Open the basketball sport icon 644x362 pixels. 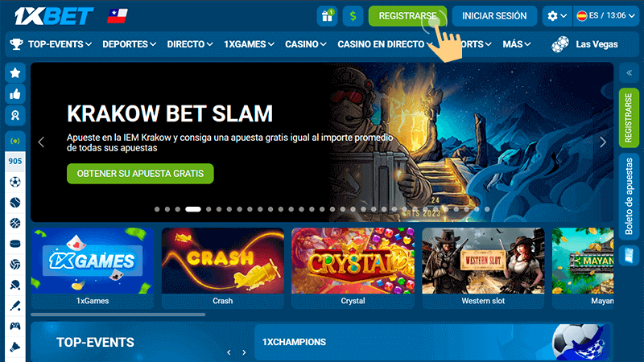[x=15, y=223]
